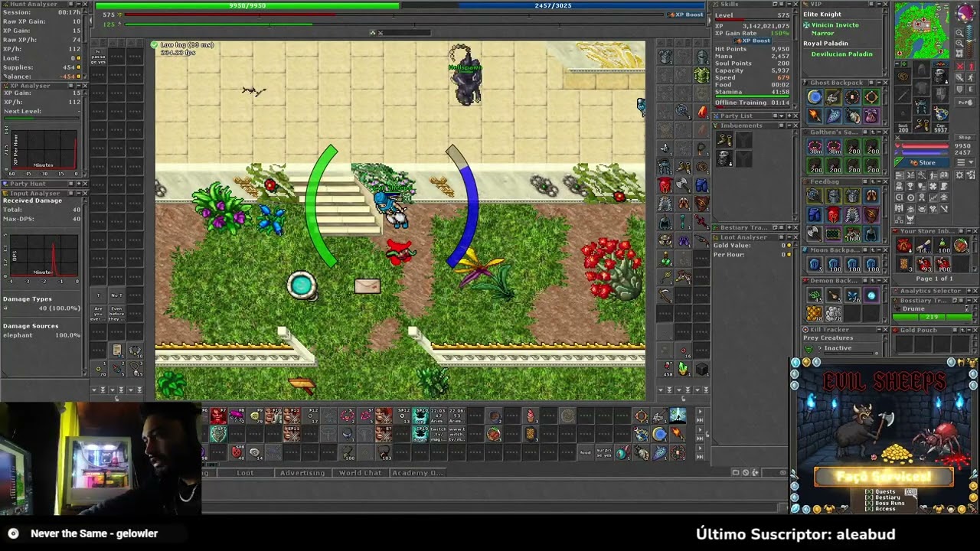The height and width of the screenshot is (551, 980).
Task: Select Devilucian Paladin in VIP list
Action: coord(842,54)
